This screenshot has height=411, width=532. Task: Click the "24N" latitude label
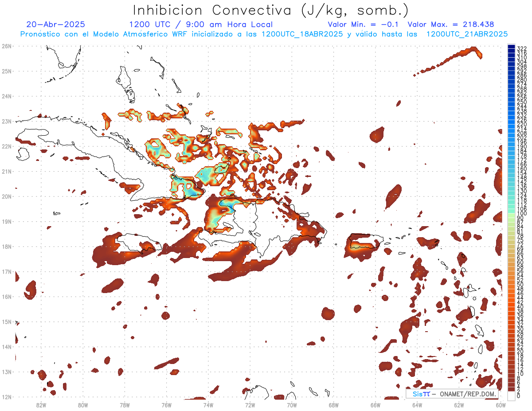click(x=6, y=96)
